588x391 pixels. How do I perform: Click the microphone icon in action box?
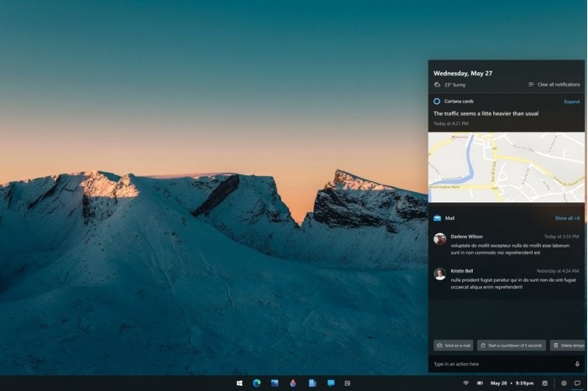577,364
